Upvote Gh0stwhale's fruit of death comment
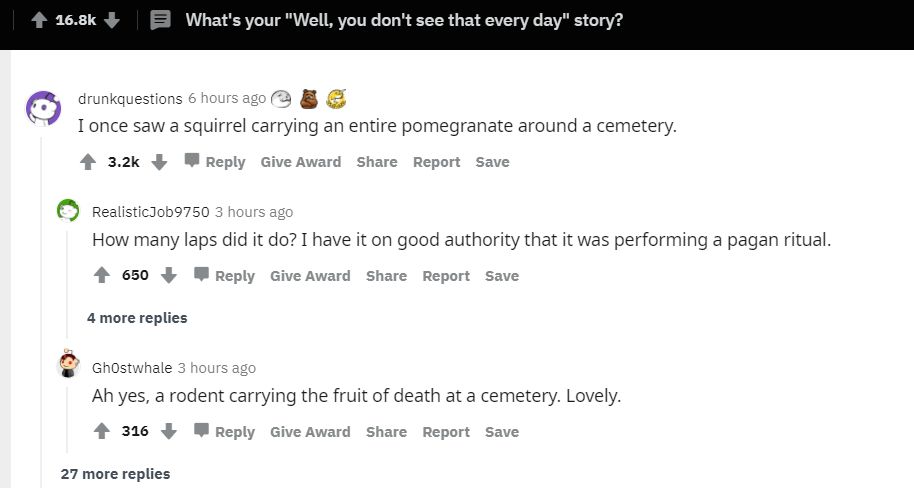The height and width of the screenshot is (488, 914). point(102,432)
